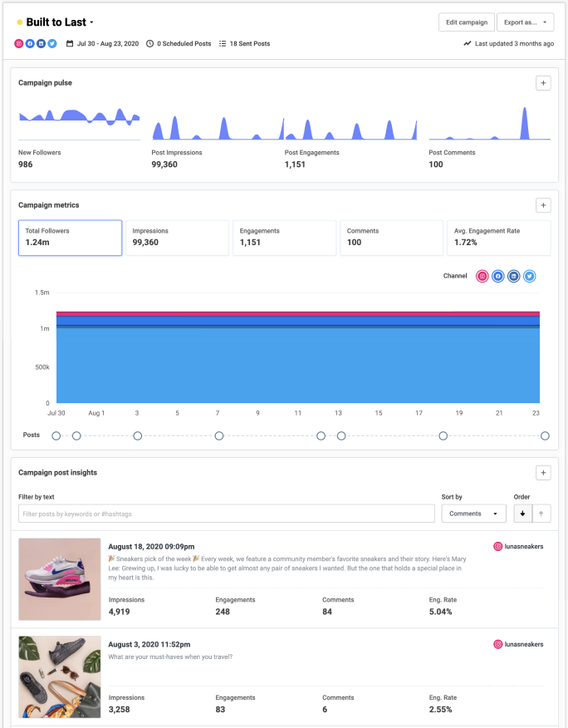Click Instagram icon on August 18 post
The image size is (568, 728).
(x=498, y=547)
